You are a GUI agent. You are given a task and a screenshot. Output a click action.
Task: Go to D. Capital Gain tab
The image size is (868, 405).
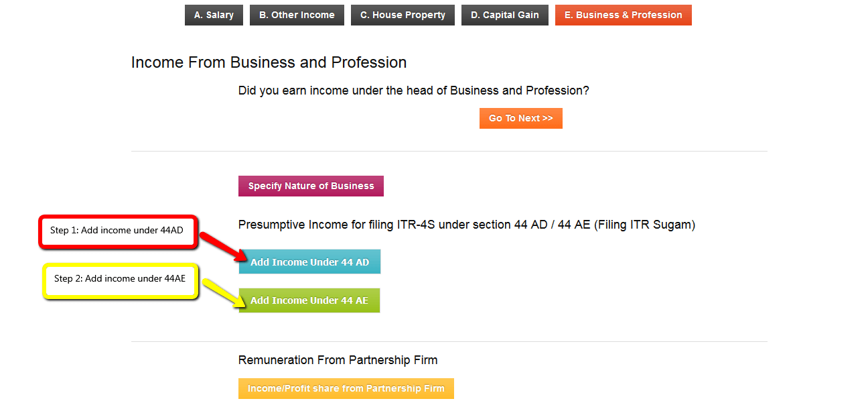coord(504,15)
